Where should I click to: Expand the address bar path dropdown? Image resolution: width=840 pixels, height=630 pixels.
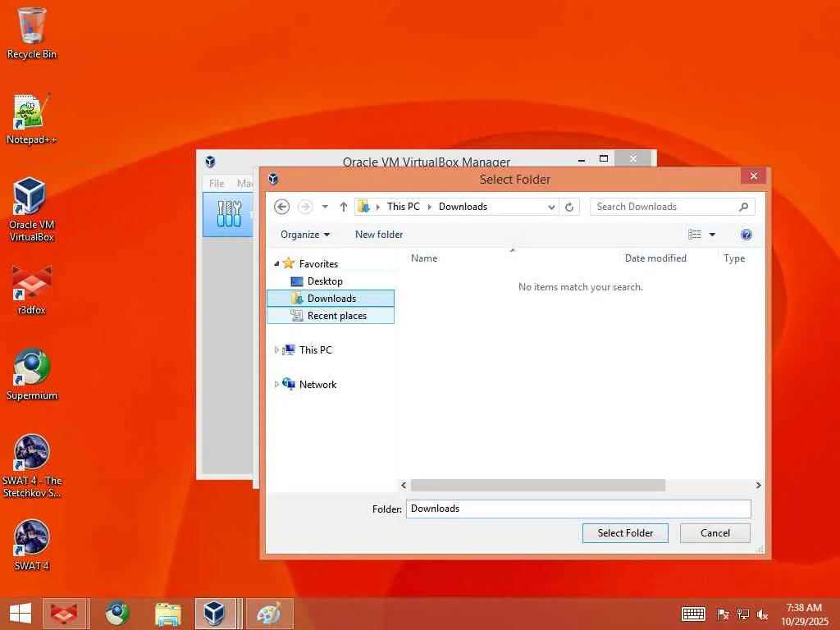[x=551, y=208]
